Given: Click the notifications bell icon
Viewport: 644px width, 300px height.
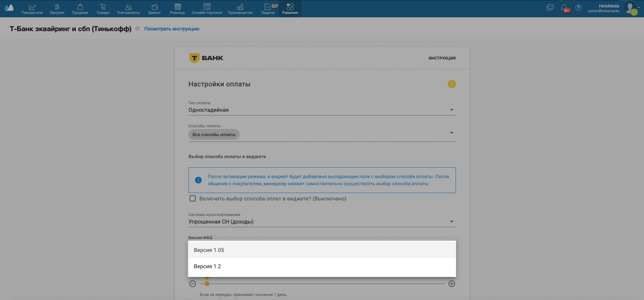Looking at the screenshot, I should pyautogui.click(x=564, y=7).
